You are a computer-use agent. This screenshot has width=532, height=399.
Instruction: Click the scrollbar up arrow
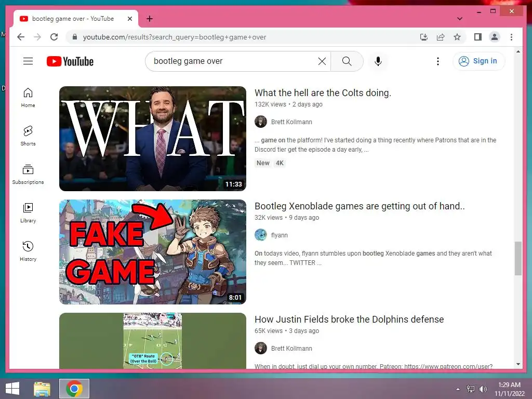tap(518, 51)
